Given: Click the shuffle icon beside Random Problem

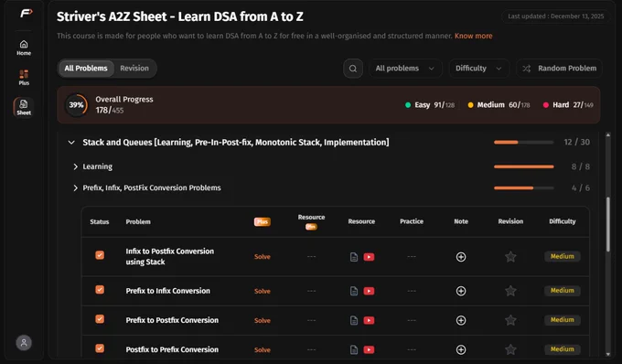Looking at the screenshot, I should [526, 69].
